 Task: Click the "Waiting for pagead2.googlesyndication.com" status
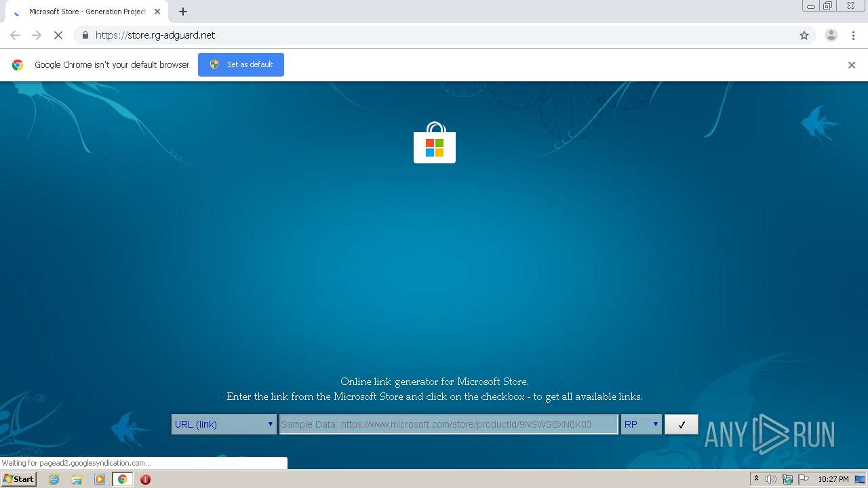click(76, 463)
